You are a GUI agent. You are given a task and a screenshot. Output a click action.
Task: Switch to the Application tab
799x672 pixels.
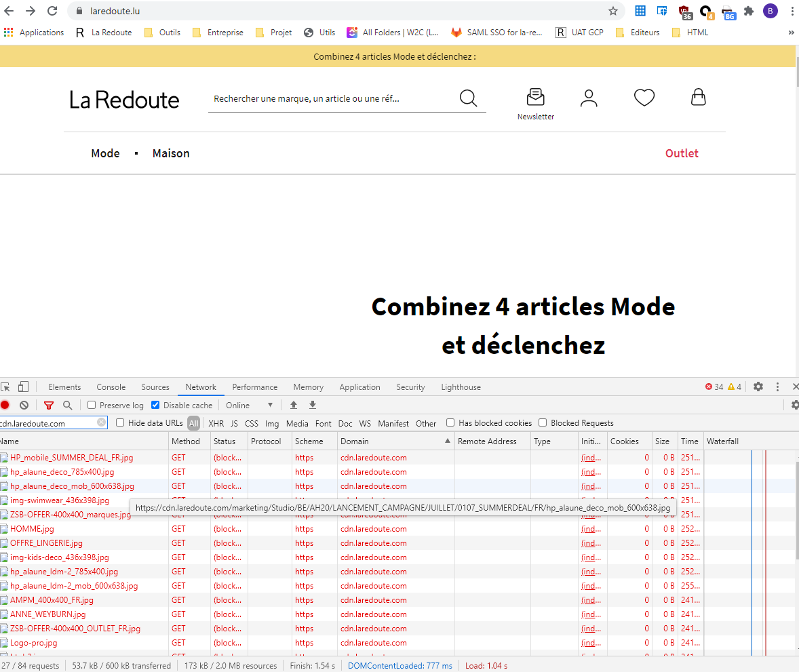(359, 387)
